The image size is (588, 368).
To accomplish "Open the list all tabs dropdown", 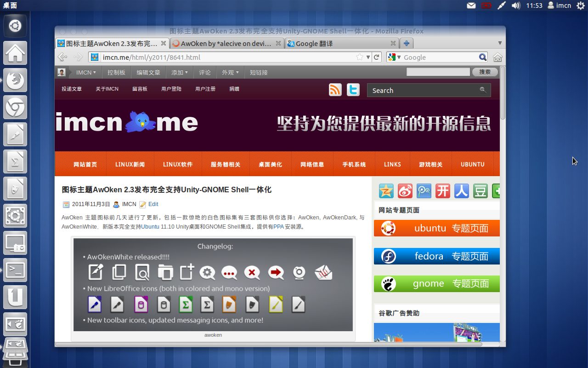I will (x=500, y=43).
